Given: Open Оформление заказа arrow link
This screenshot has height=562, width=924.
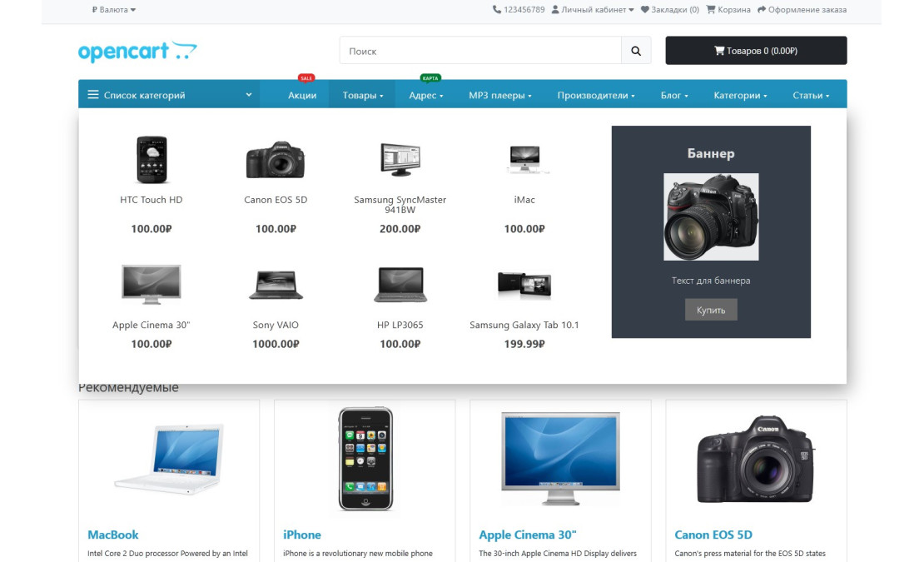Looking at the screenshot, I should click(802, 9).
